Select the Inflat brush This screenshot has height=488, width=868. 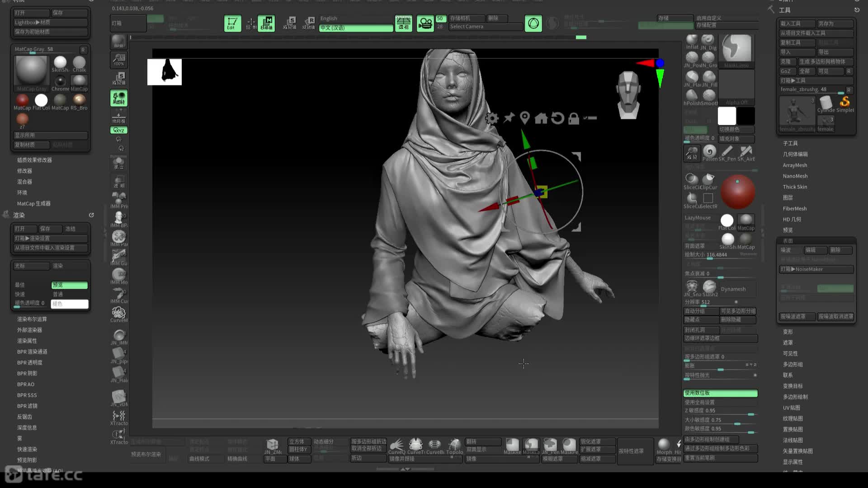[x=692, y=42]
